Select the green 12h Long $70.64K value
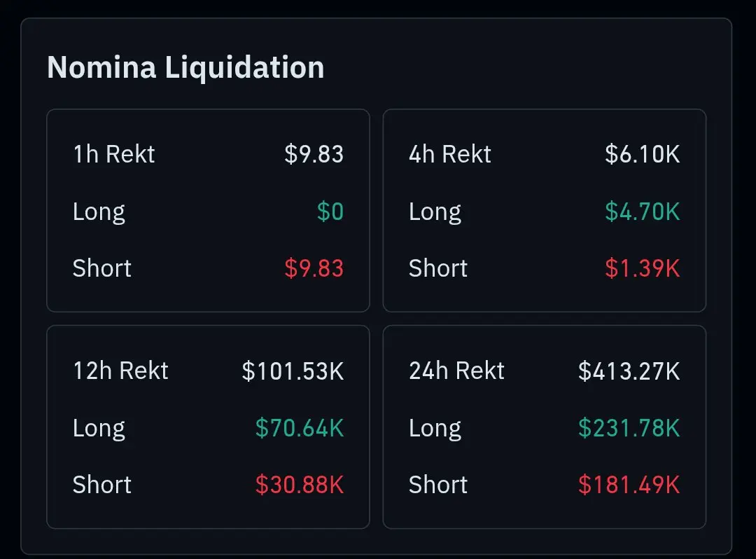This screenshot has height=559, width=756. point(300,428)
